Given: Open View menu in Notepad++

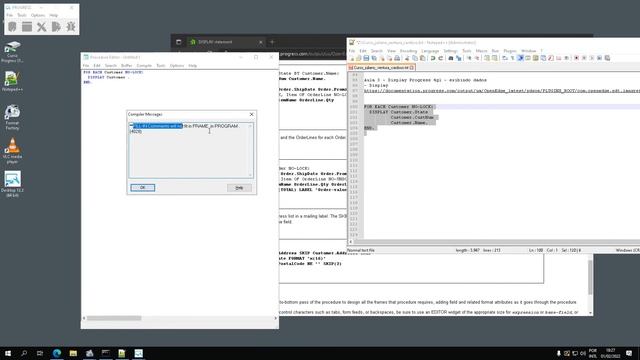Looking at the screenshot, I should tap(391, 51).
